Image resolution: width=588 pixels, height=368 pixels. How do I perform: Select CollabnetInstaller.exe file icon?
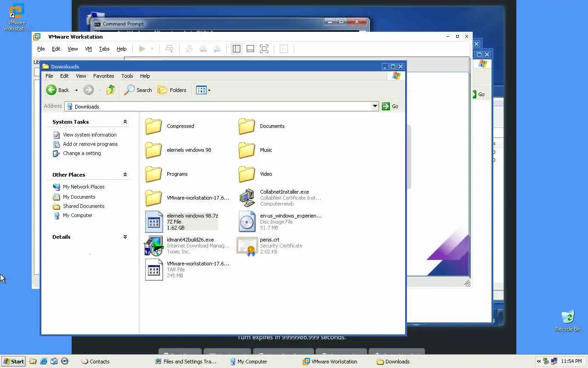click(247, 198)
